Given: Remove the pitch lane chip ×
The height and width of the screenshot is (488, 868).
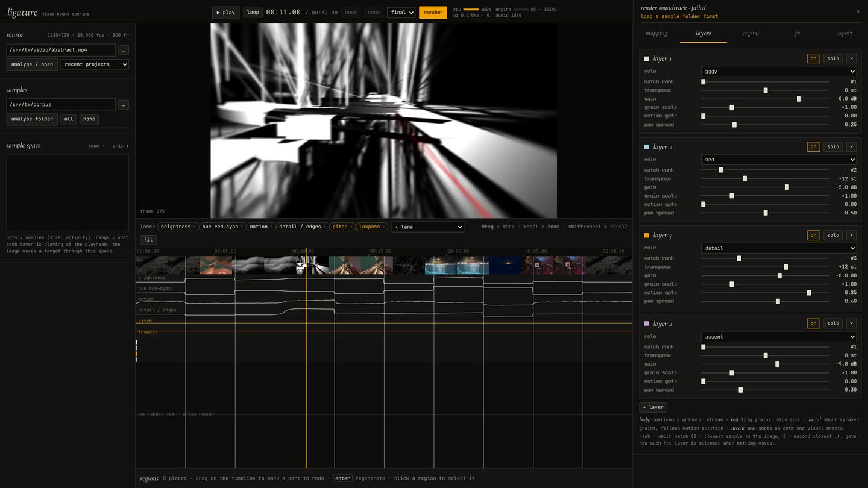Looking at the screenshot, I should coord(351,227).
